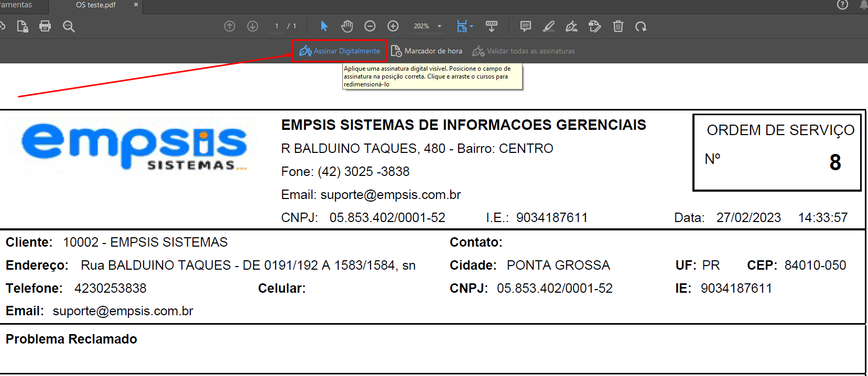Click Fone: (42) 3025 -3838
This screenshot has width=868, height=376.
(x=345, y=171)
